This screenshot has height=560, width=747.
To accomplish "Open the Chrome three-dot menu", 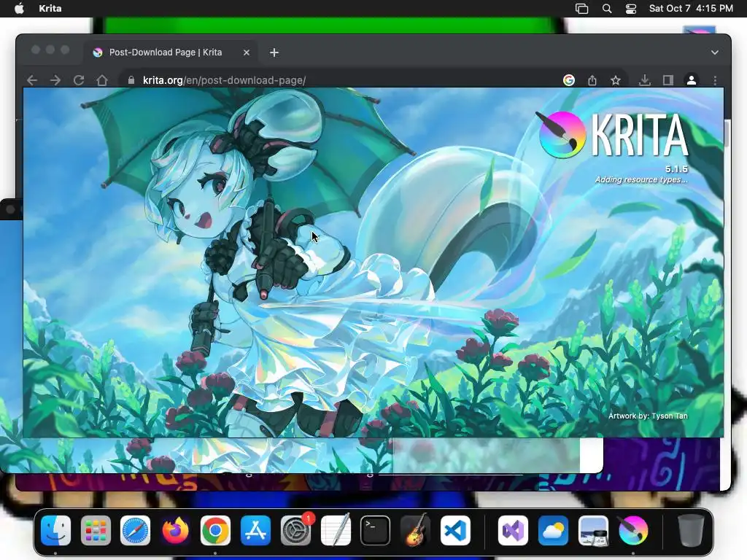I will coord(715,80).
